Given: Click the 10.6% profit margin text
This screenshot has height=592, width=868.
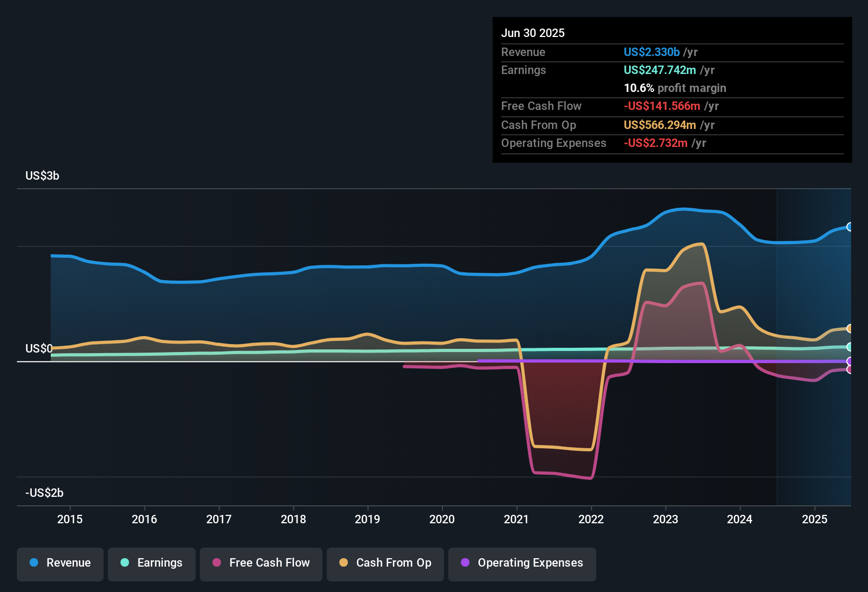Looking at the screenshot, I should click(675, 88).
